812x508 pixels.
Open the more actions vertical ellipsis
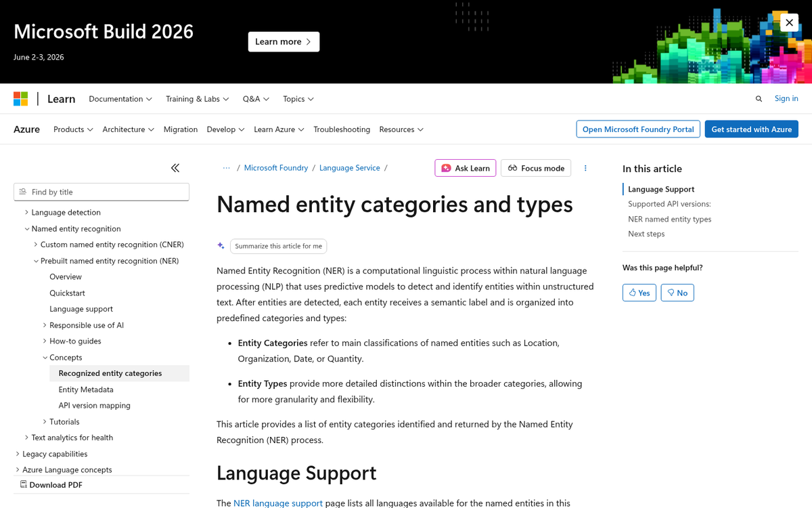click(585, 168)
